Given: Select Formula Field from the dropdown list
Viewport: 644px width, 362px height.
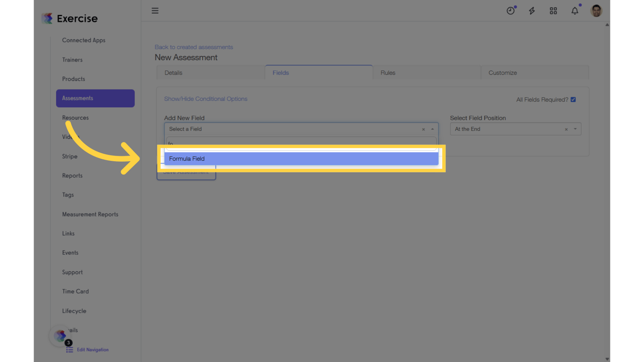Looking at the screenshot, I should [301, 158].
